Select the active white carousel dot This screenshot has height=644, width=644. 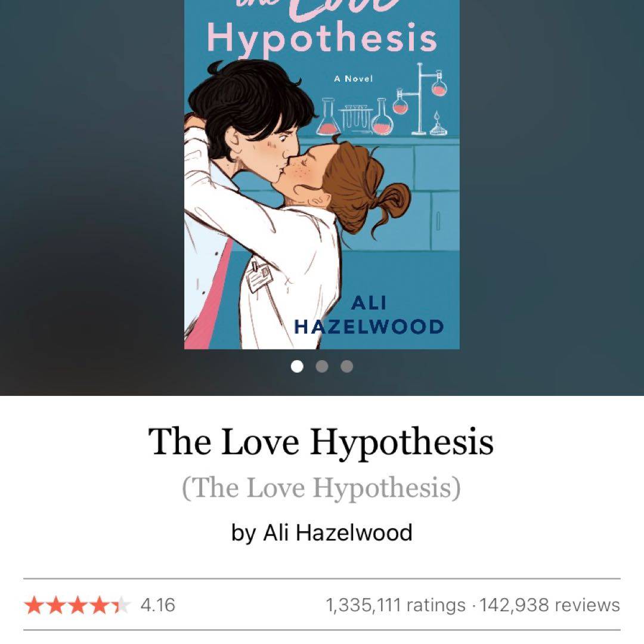coord(297,366)
